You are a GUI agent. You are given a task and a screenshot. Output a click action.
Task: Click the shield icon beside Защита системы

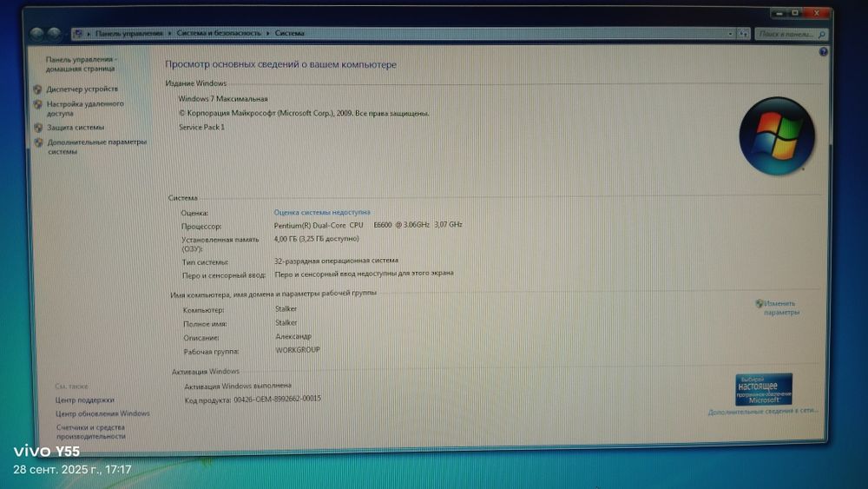[38, 128]
